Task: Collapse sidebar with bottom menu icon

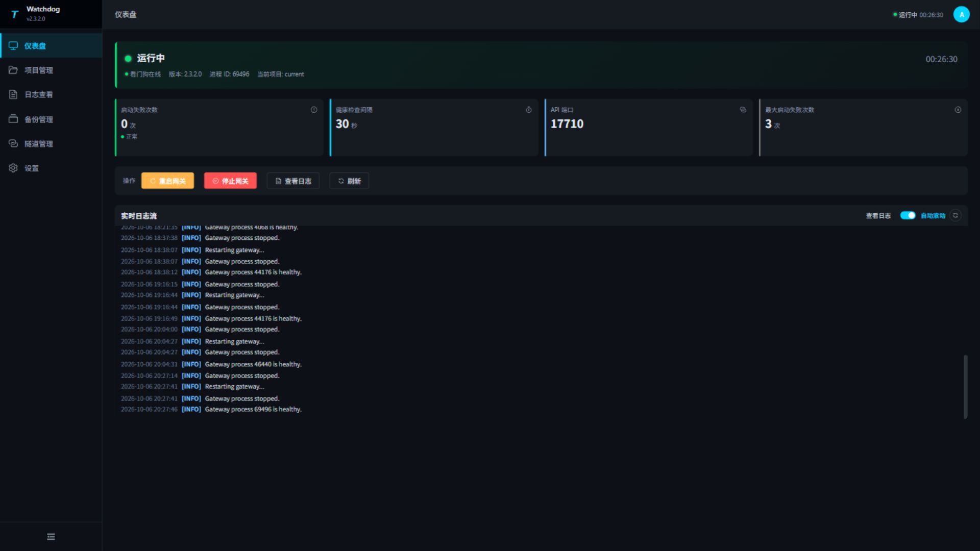Action: (x=51, y=537)
